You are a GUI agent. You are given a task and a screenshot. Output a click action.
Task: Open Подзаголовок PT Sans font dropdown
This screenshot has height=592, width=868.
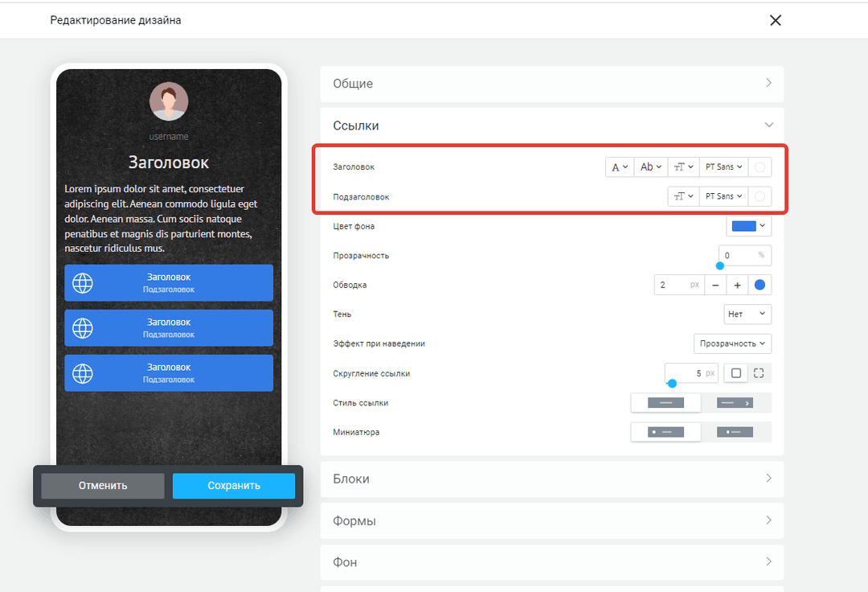click(723, 196)
